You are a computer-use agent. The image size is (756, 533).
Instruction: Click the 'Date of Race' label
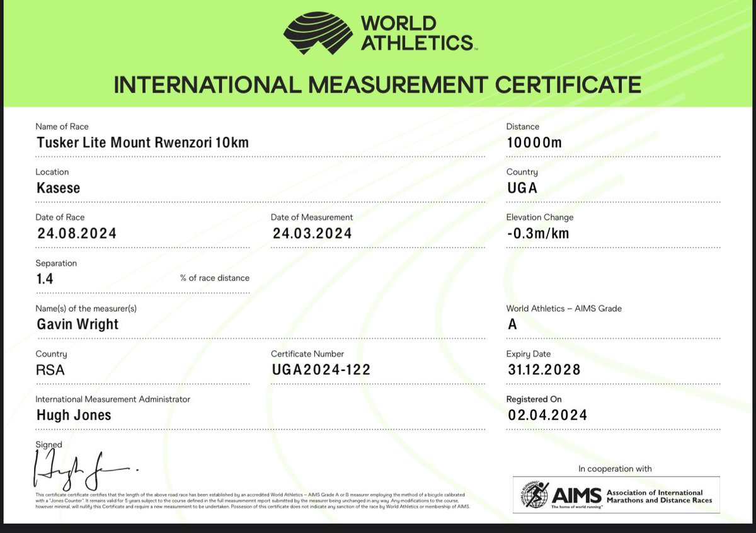tap(59, 217)
